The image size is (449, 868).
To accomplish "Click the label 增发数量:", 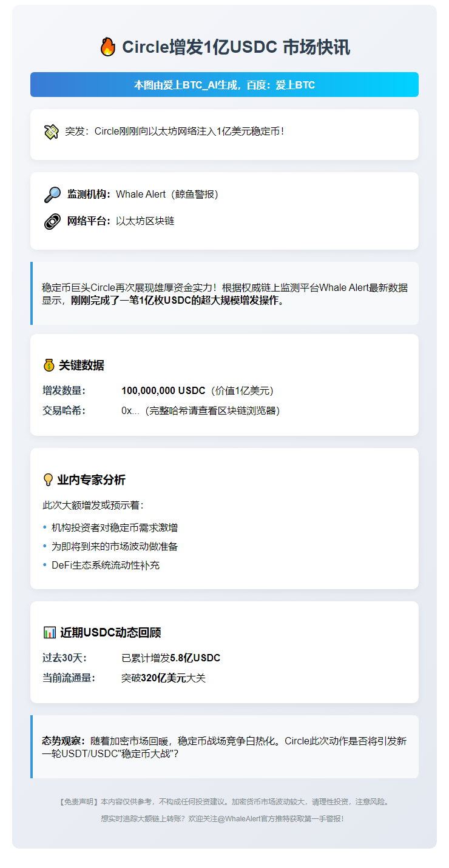I will (64, 391).
